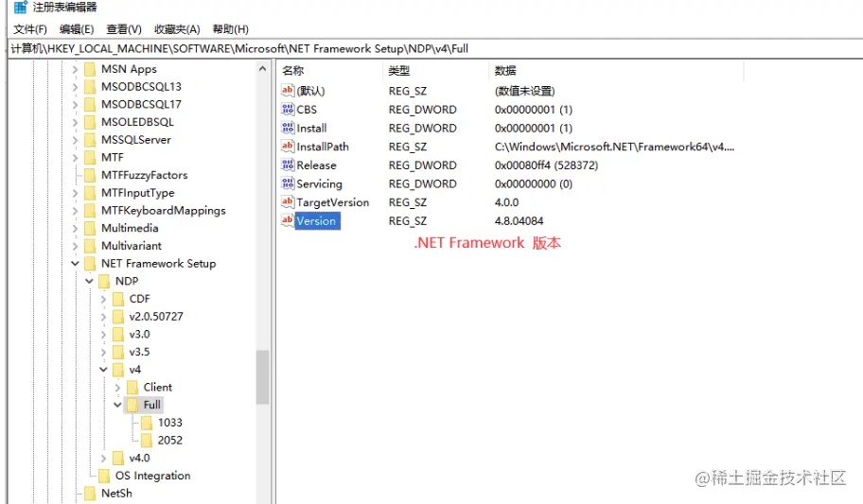Click the MSN Apps folder icon
Screen dimensions: 863x504
(90, 69)
